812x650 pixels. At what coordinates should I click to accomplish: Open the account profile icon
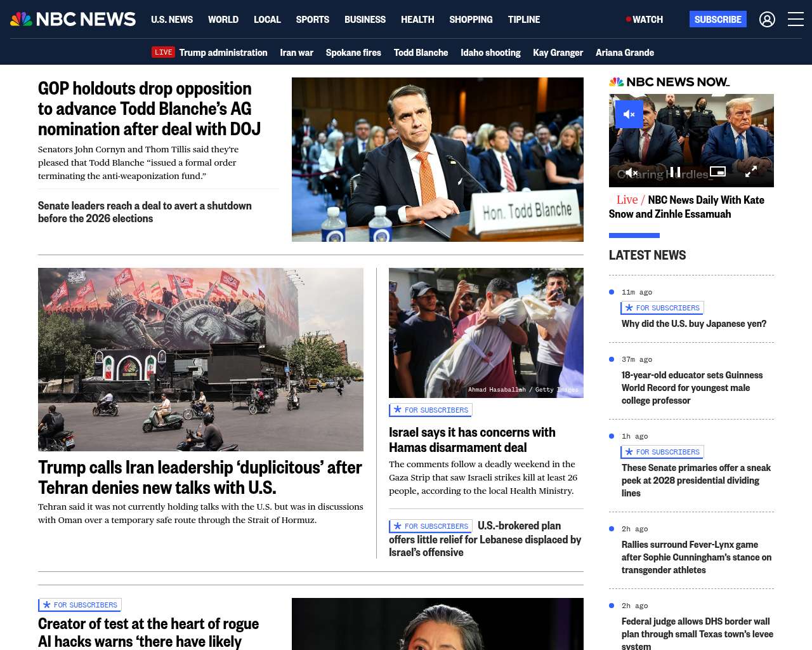[x=767, y=20]
